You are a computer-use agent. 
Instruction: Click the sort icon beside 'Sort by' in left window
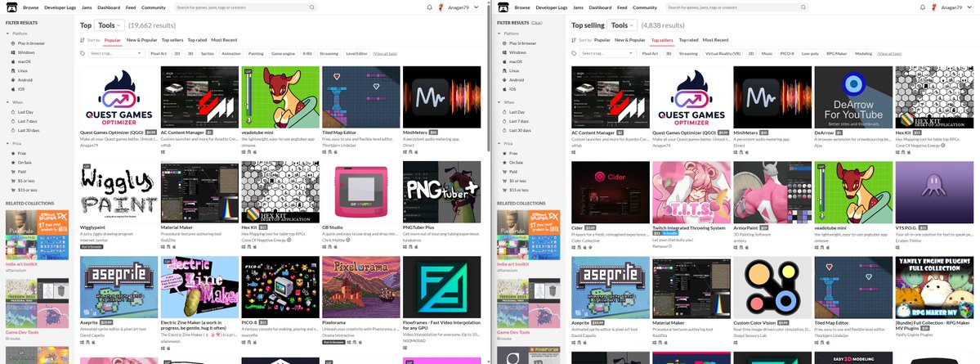point(83,40)
